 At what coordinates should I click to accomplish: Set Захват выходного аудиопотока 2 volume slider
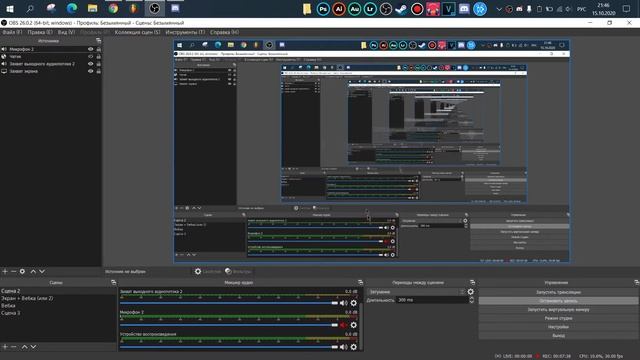coord(229,303)
